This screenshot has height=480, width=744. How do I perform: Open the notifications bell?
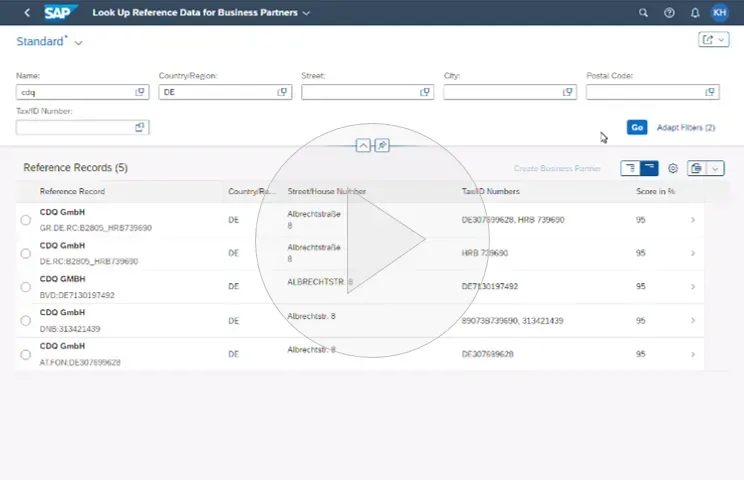click(695, 13)
